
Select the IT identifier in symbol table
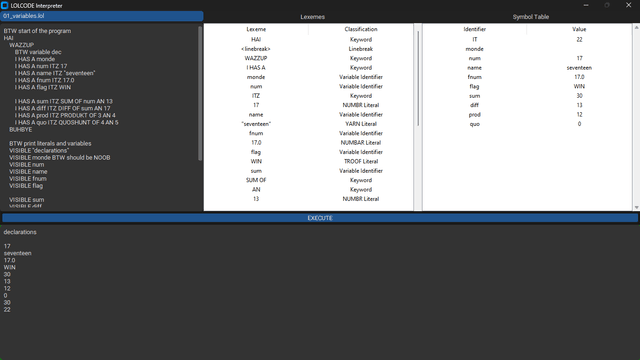[x=475, y=40]
